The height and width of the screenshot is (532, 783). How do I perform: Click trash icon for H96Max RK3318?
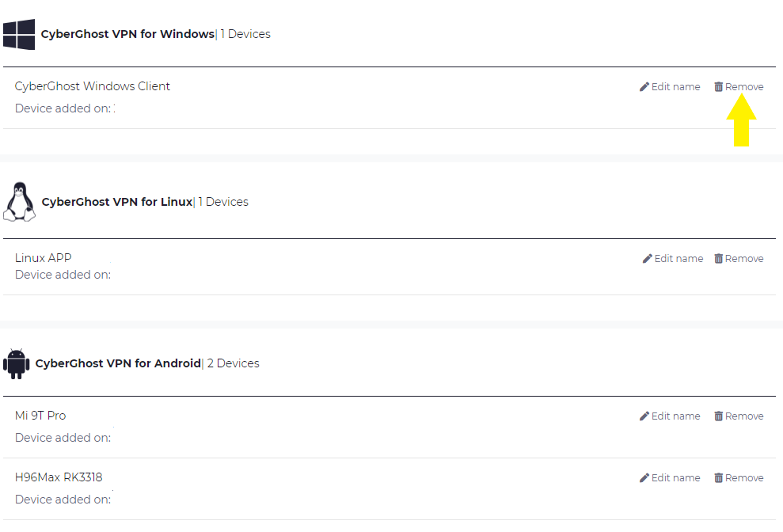719,478
